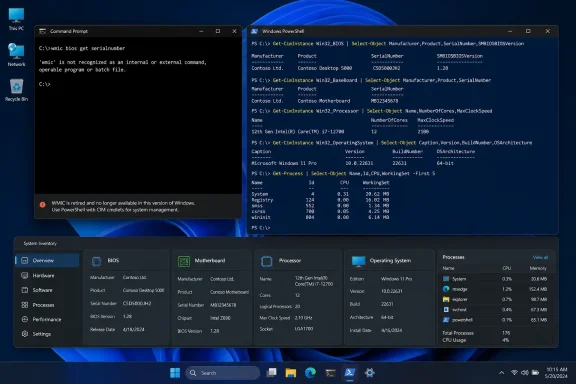
Task: Click the PowerShell empty PS C:\> prompt line
Action: point(261,228)
